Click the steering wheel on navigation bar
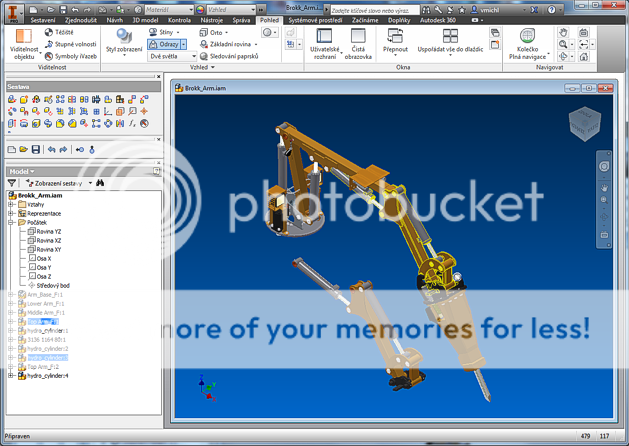 pos(604,166)
